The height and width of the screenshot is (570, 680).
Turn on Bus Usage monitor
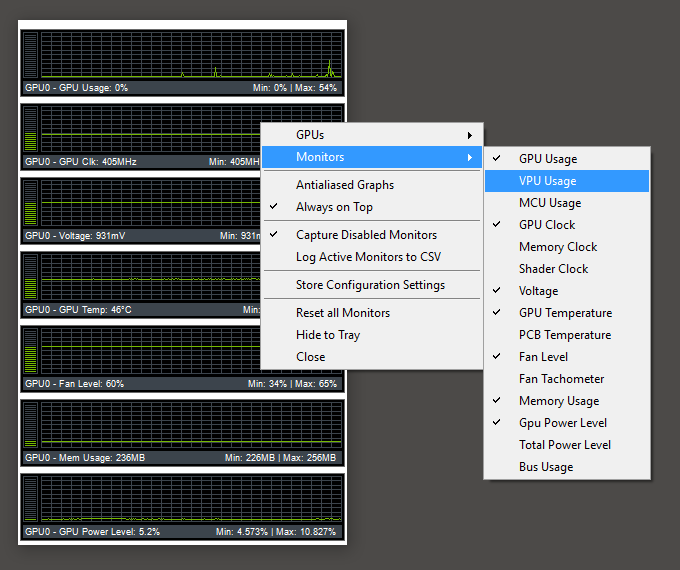pyautogui.click(x=545, y=467)
